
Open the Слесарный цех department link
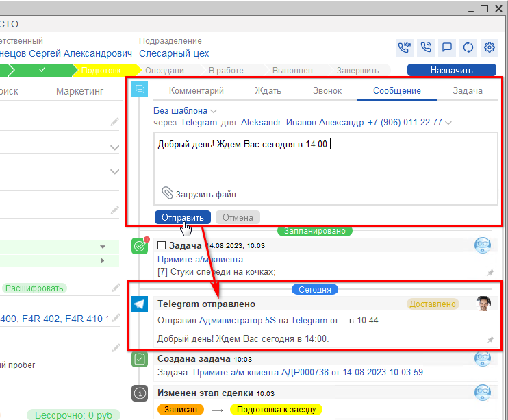(x=174, y=53)
